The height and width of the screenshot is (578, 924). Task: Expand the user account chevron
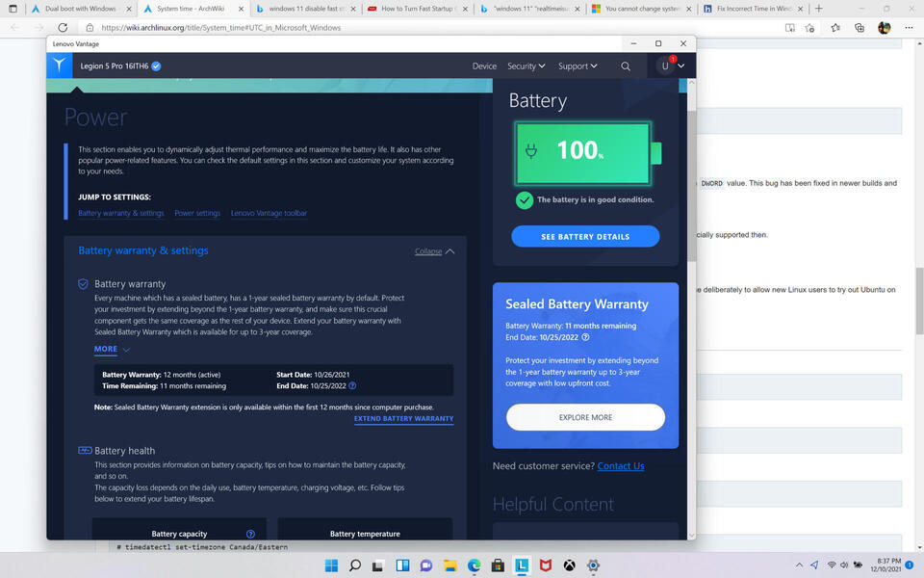[681, 66]
